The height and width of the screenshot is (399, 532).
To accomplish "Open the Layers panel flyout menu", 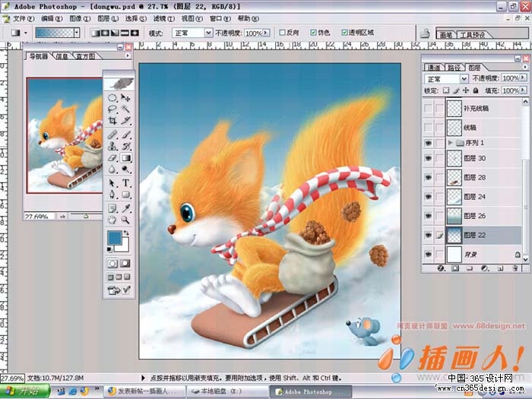I will click(526, 67).
